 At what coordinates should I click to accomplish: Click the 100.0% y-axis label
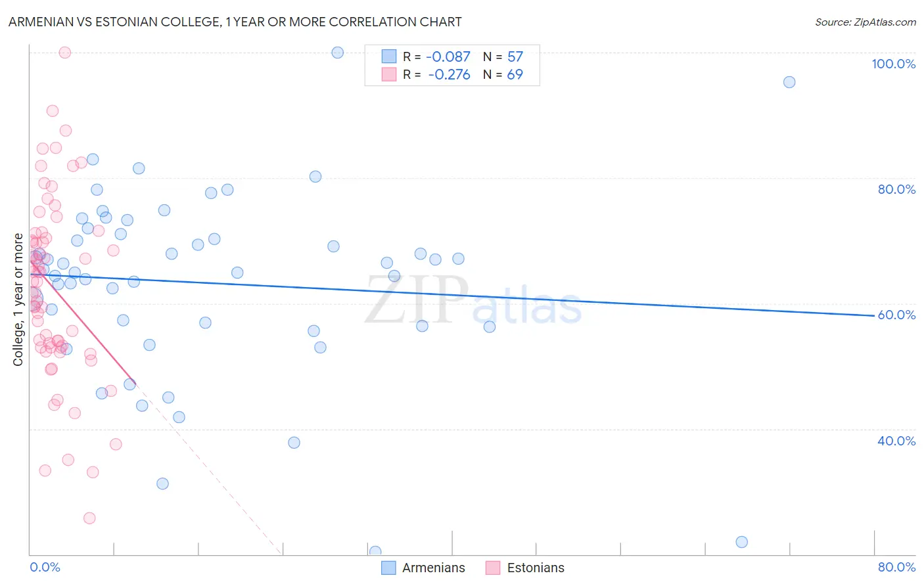click(x=893, y=64)
